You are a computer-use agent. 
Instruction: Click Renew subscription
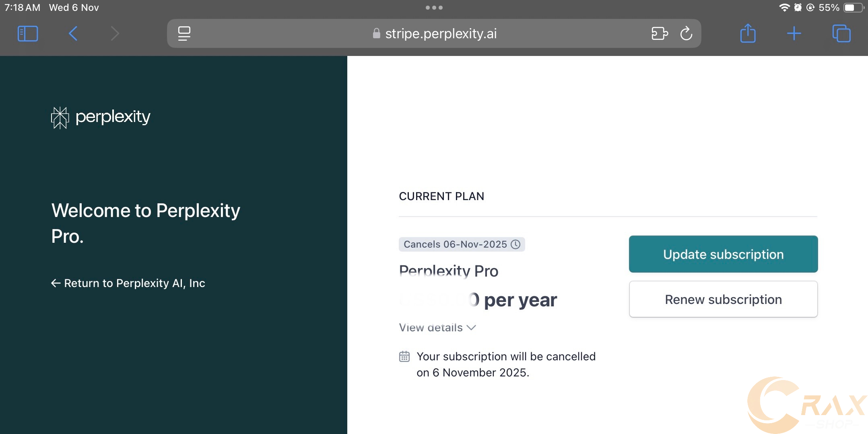point(723,299)
